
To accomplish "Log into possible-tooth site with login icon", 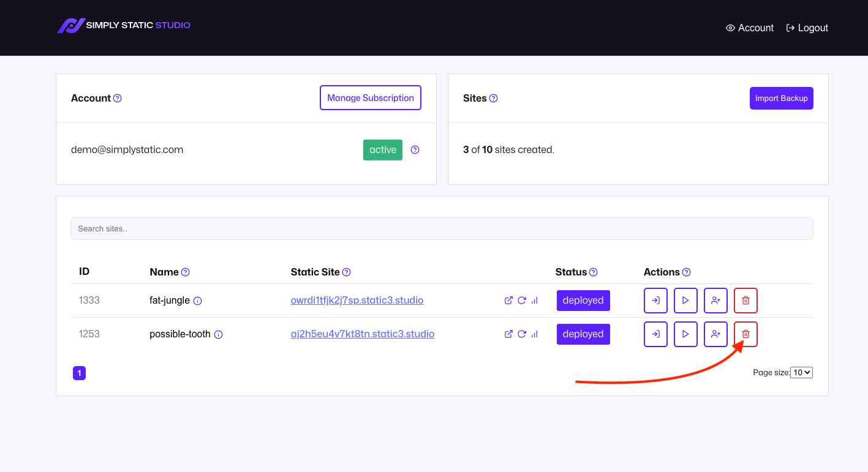I will coord(655,334).
